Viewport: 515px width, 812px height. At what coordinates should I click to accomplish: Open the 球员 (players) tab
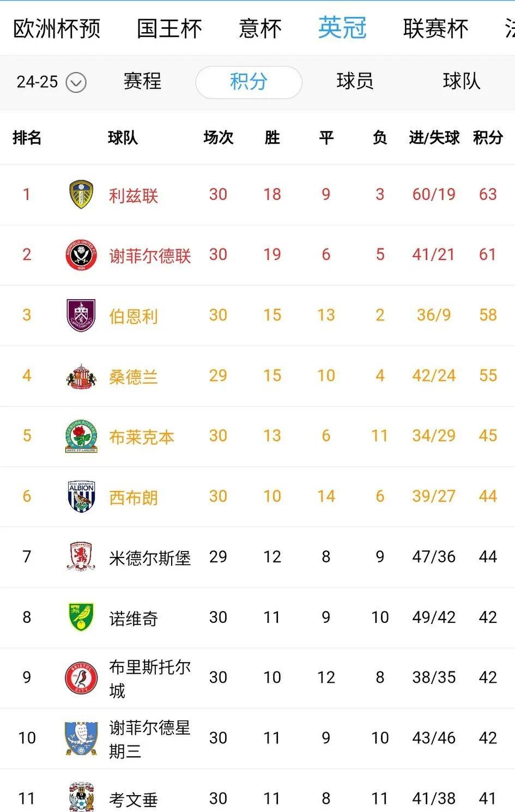(x=355, y=82)
